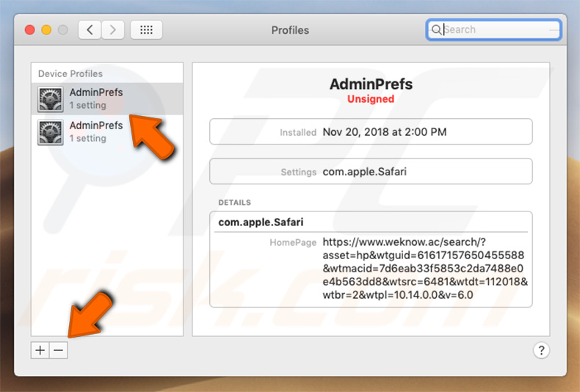This screenshot has height=392, width=580.
Task: Click the Device Profiles heading
Action: coord(70,73)
